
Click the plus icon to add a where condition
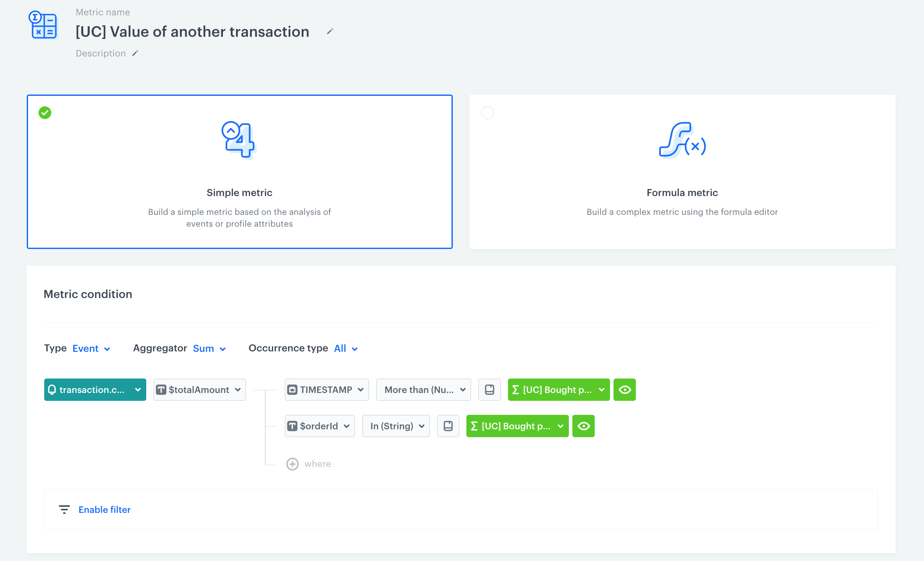[293, 463]
